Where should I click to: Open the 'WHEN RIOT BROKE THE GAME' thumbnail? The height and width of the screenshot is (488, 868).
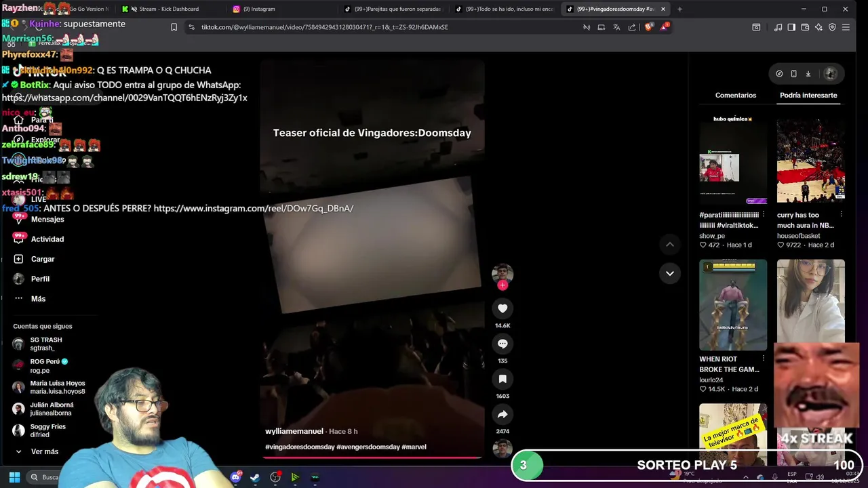pyautogui.click(x=733, y=304)
